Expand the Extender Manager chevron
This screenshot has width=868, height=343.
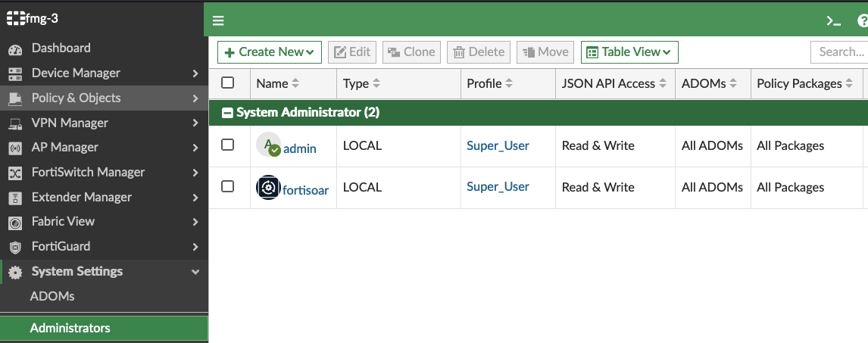[x=195, y=198]
